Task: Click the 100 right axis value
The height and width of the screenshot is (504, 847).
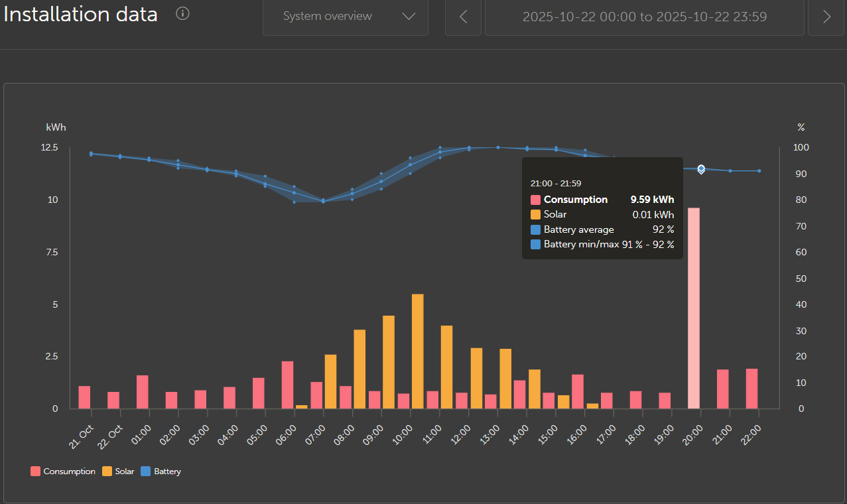Action: click(801, 147)
